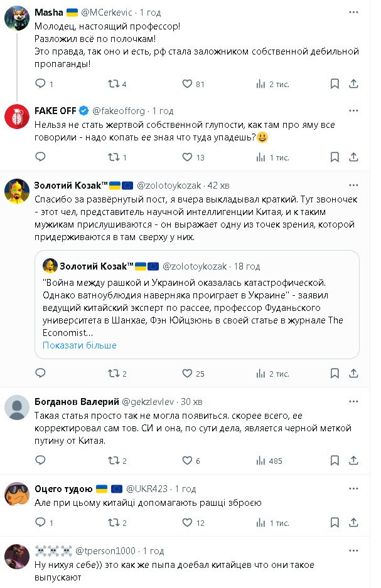The height and width of the screenshot is (588, 381).
Task: Open the FAKE OFF avatar
Action: pyautogui.click(x=17, y=116)
